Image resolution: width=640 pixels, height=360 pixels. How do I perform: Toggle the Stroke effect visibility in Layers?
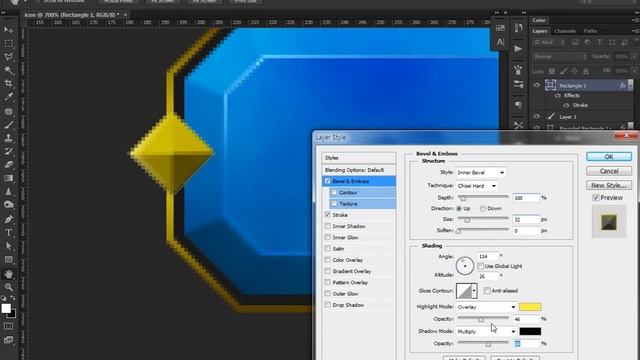click(566, 105)
